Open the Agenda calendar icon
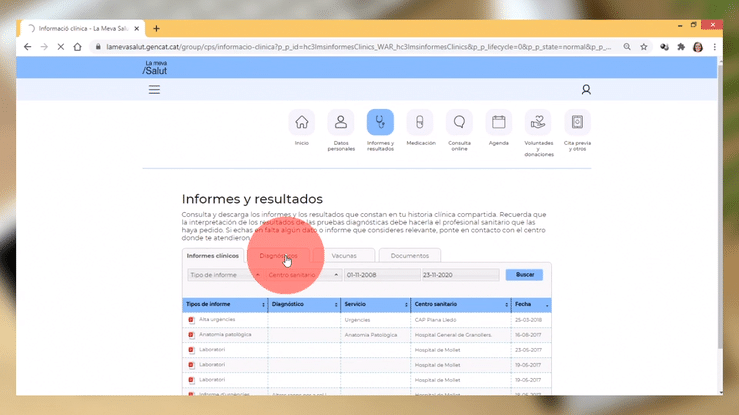 point(499,123)
